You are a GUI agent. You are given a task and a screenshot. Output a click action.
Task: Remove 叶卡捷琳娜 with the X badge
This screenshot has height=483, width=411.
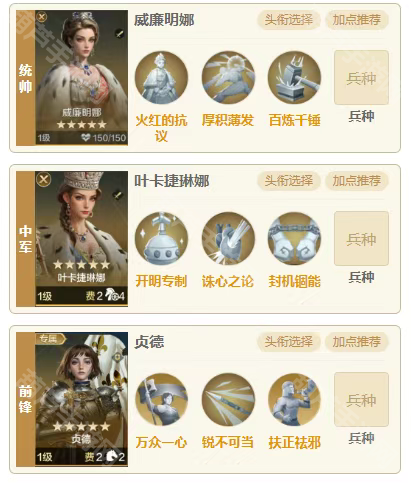tap(44, 179)
